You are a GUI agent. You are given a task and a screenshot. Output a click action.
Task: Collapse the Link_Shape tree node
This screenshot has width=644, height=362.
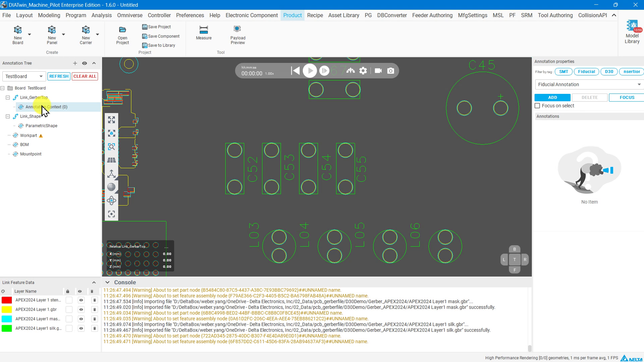(8, 116)
